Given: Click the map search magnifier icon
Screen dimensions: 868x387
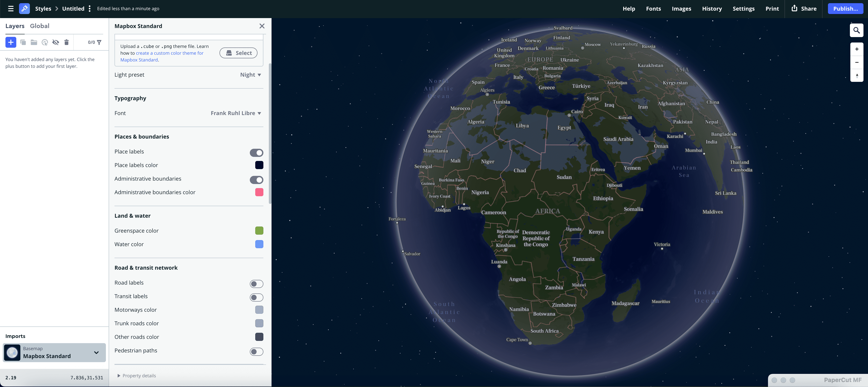Looking at the screenshot, I should (x=856, y=30).
